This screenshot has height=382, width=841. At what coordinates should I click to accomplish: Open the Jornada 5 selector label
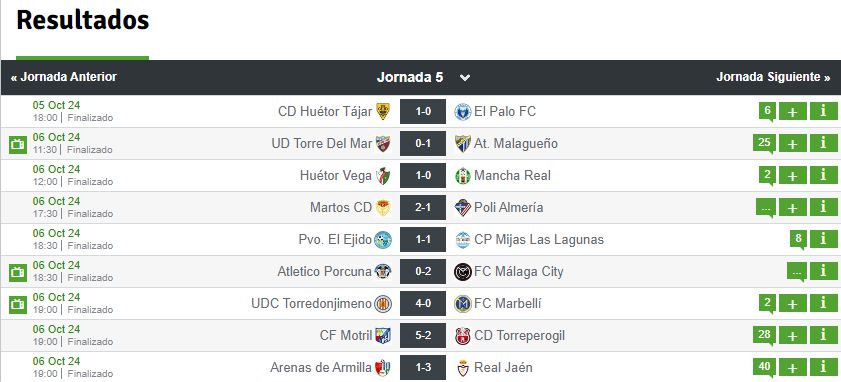(410, 77)
